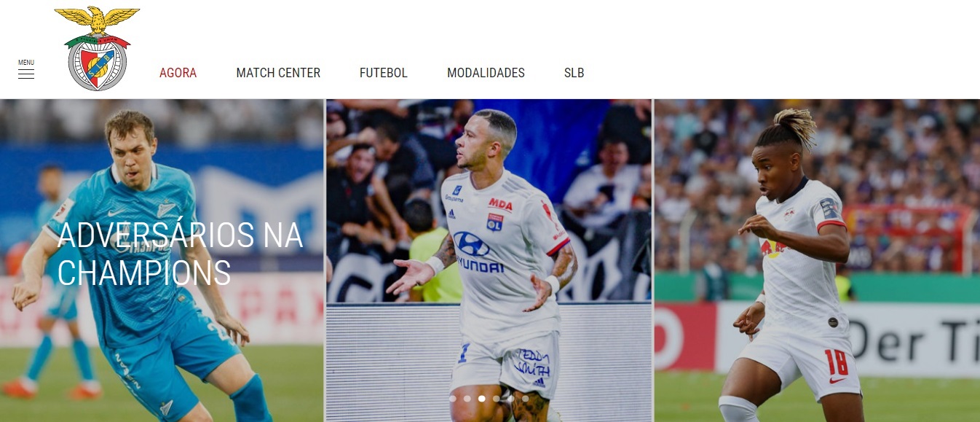This screenshot has height=422, width=980.
Task: Click the Zenit player photo panel
Action: [x=162, y=260]
